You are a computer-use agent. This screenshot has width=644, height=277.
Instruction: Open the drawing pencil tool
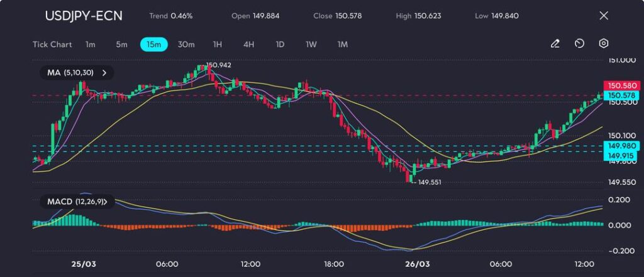(555, 44)
